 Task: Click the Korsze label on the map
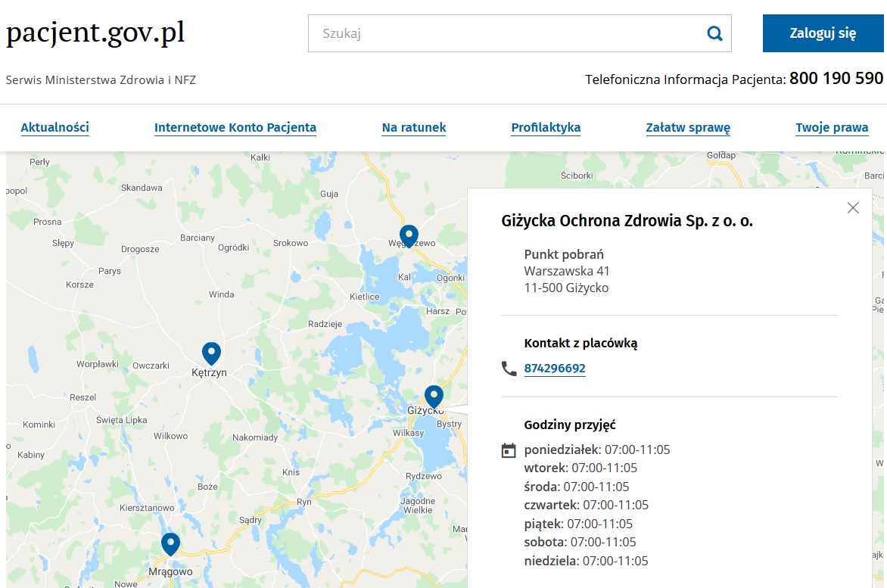(79, 285)
